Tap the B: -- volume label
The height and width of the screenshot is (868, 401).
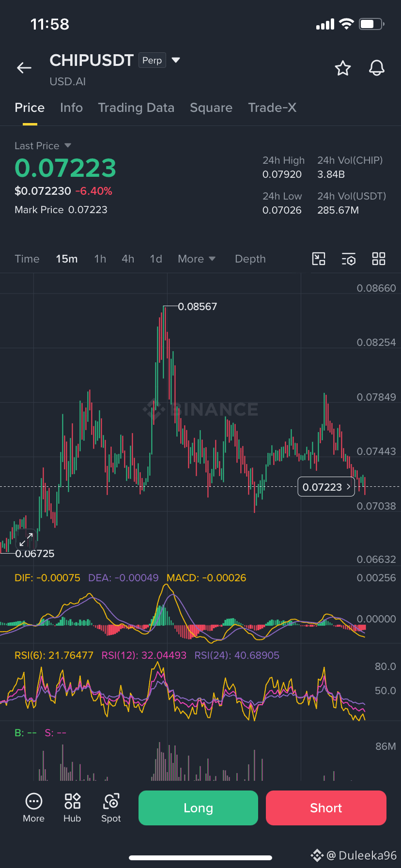[x=26, y=733]
